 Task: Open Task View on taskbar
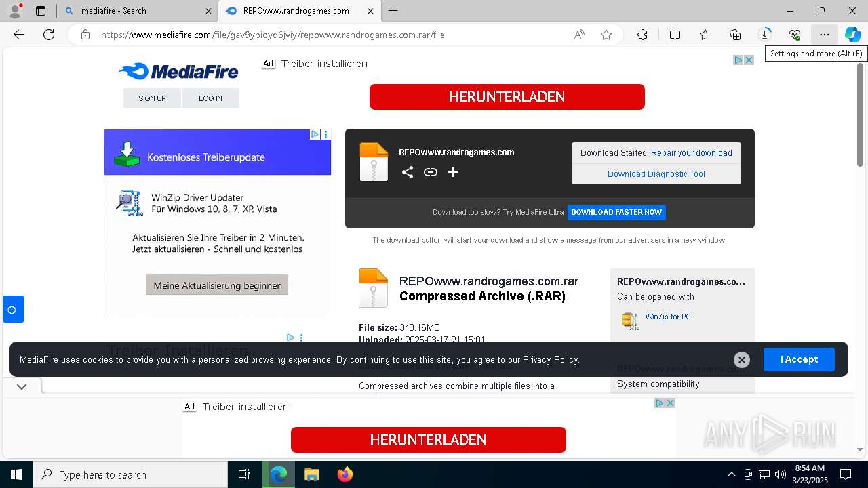(244, 474)
